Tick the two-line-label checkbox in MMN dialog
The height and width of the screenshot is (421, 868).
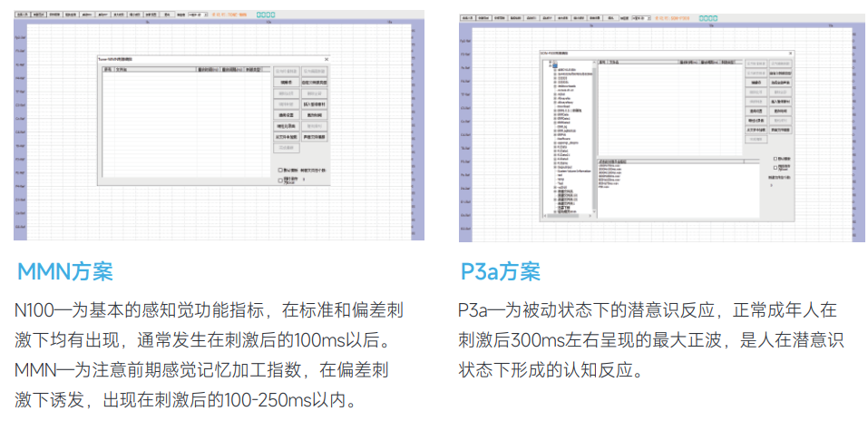280,181
